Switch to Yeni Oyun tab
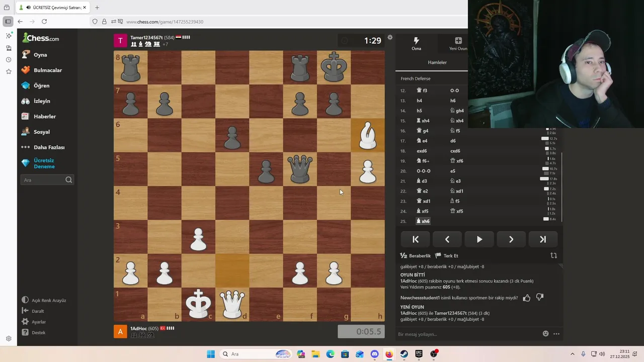644x362 pixels. 458,44
